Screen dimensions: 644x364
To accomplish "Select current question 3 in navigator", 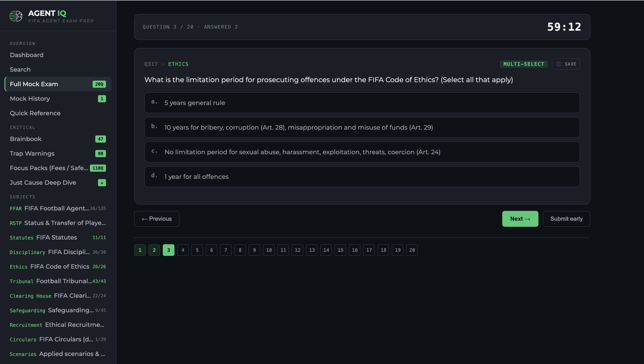I will 169,250.
